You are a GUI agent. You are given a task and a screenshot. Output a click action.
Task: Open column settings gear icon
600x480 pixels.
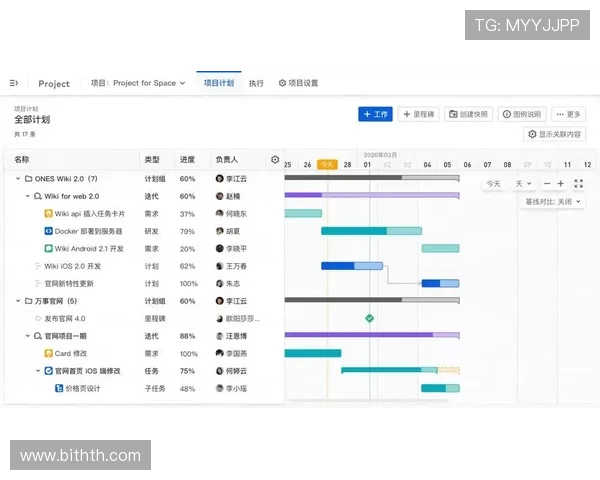coord(275,159)
